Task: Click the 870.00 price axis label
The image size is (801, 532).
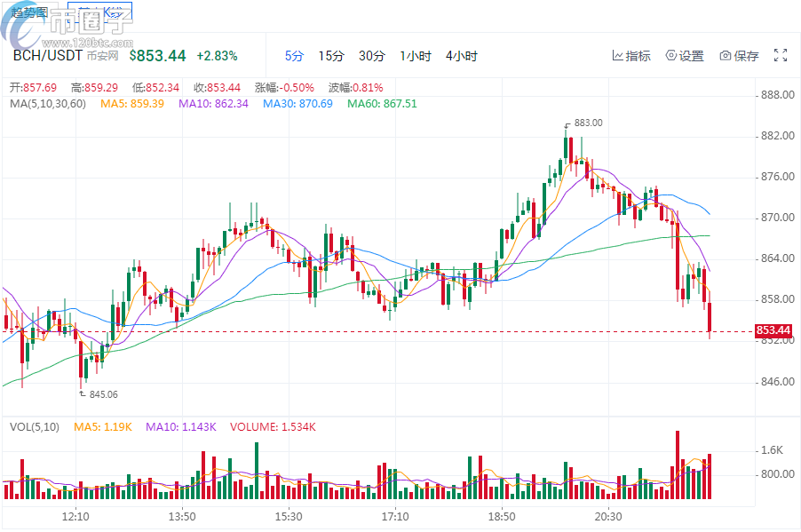Action: click(x=778, y=218)
